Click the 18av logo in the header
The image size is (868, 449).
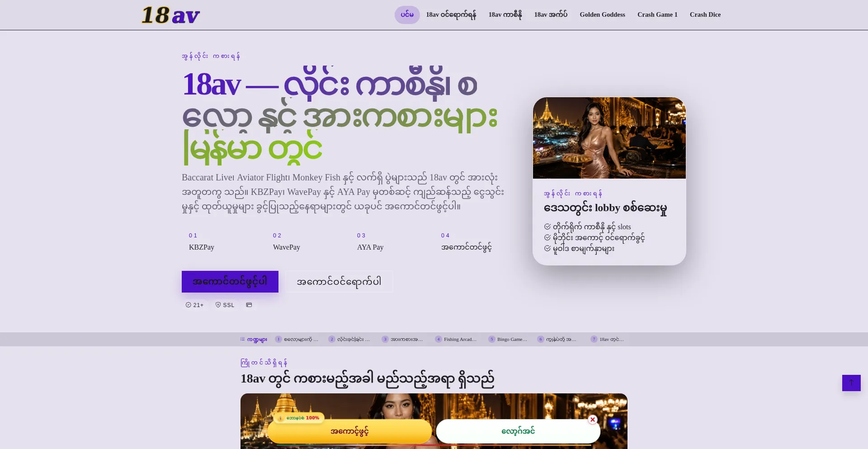170,15
